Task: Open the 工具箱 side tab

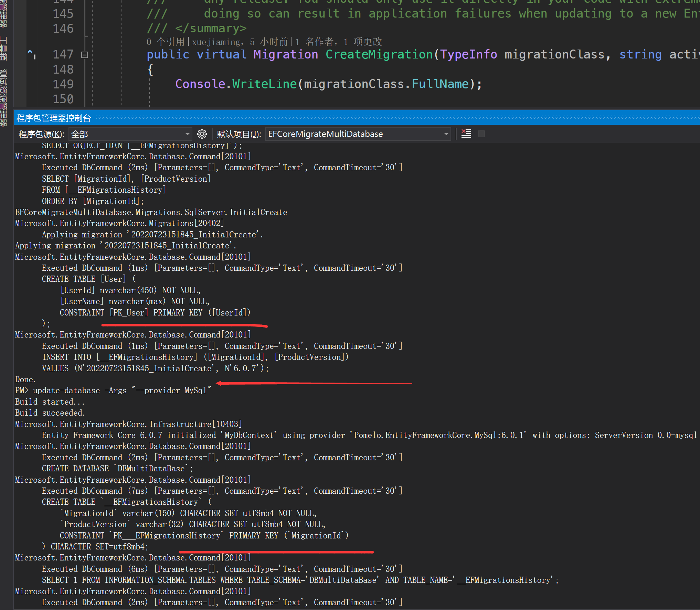Action: (x=3, y=49)
